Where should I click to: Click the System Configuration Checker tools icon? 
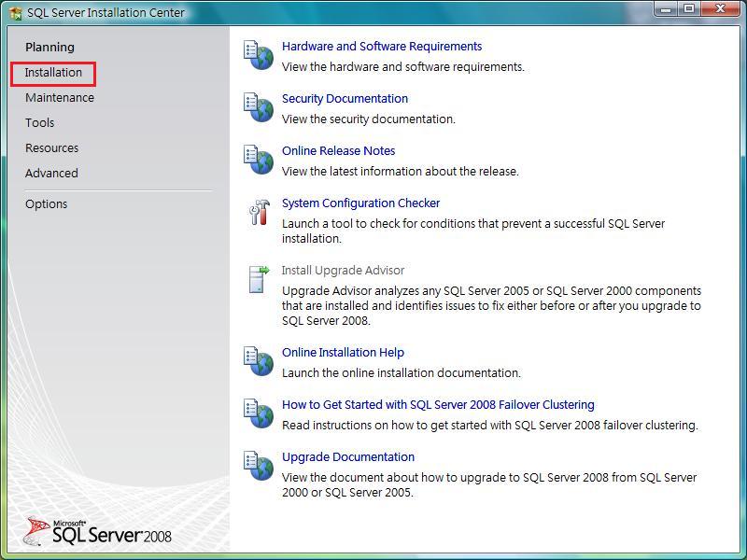pyautogui.click(x=260, y=212)
